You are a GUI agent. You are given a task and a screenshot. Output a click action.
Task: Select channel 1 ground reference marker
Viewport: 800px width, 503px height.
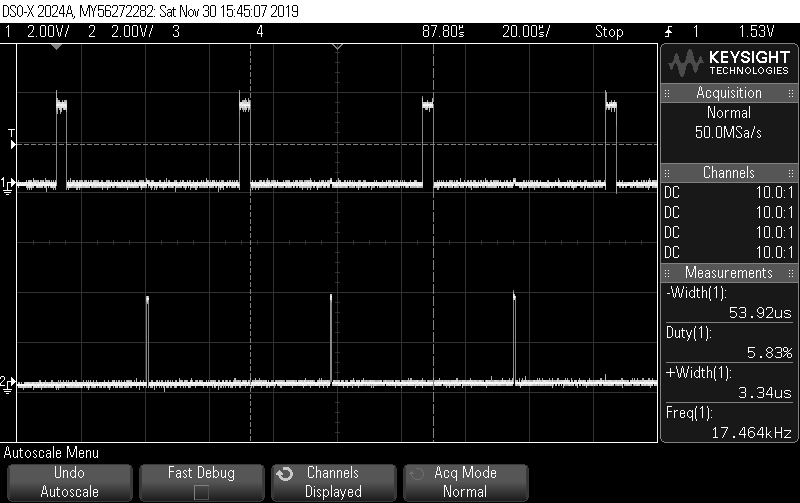(8, 185)
